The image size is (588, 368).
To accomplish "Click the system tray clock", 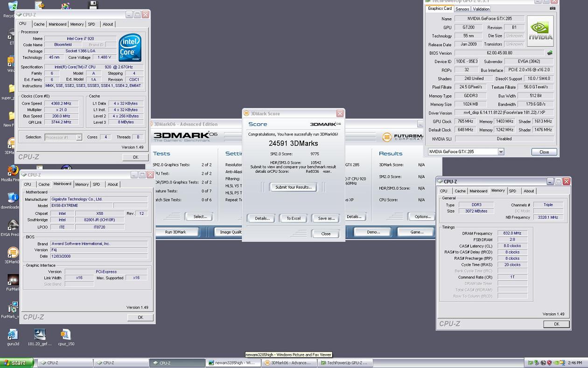I will pos(575,363).
